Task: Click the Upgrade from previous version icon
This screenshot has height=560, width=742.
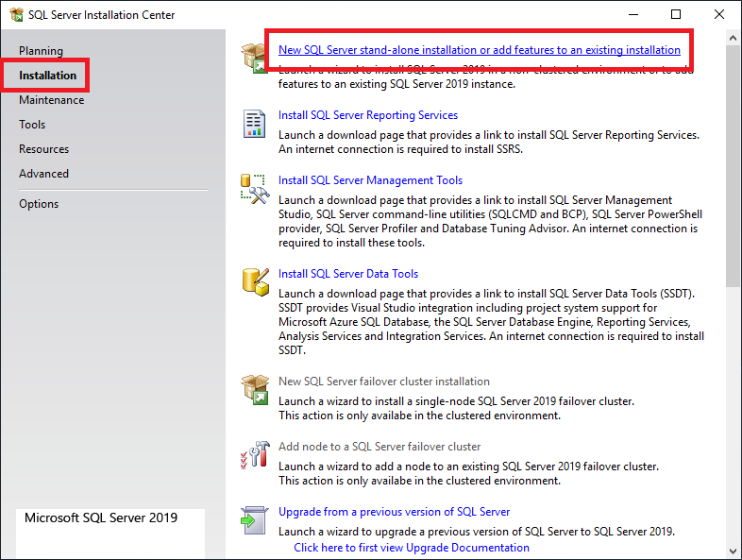Action: tap(255, 519)
